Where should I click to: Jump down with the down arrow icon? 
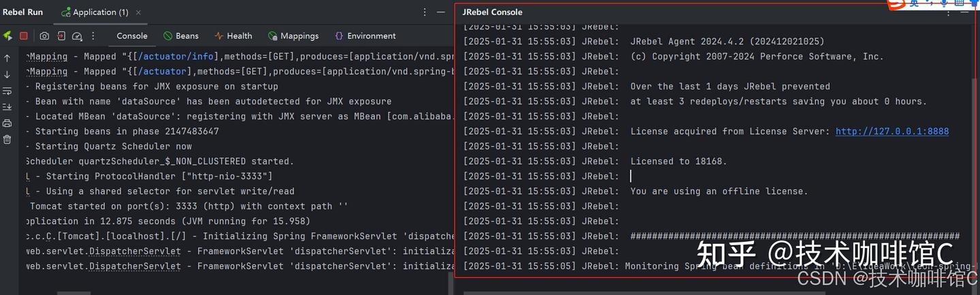pos(7,74)
